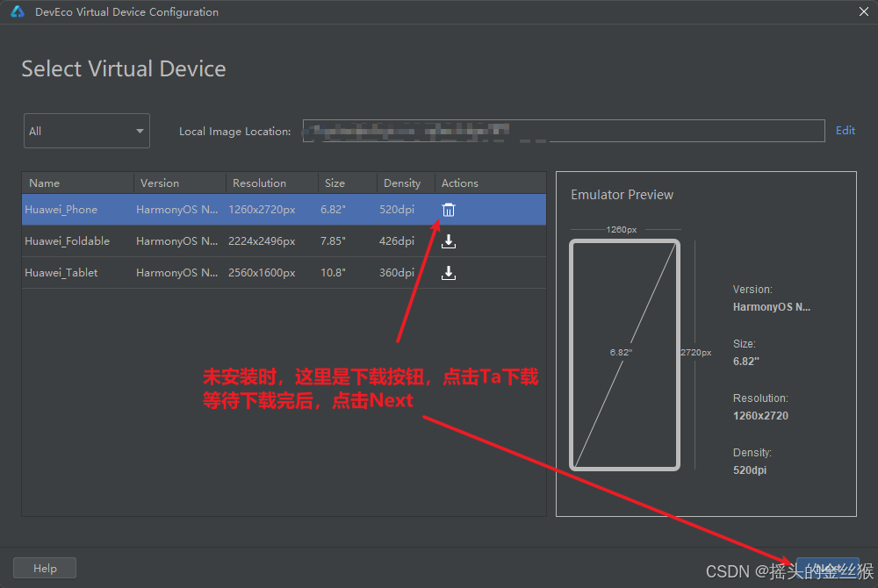Screen dimensions: 878x588
Task: Click the 7.85" size cell
Action: (333, 241)
